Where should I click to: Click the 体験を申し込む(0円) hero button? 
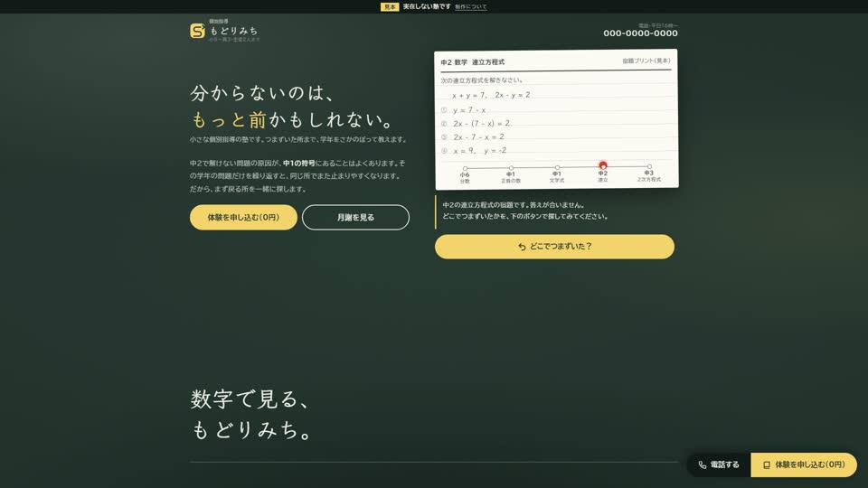[243, 218]
